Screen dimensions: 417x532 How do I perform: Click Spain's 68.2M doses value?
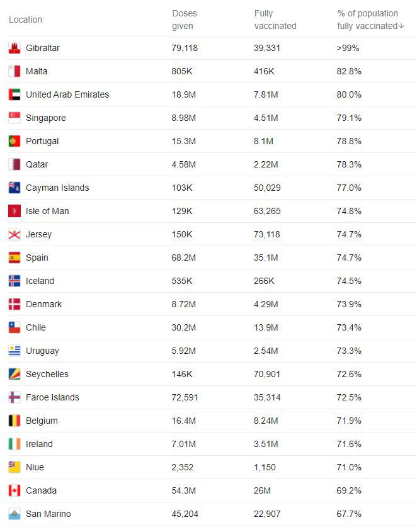point(184,258)
